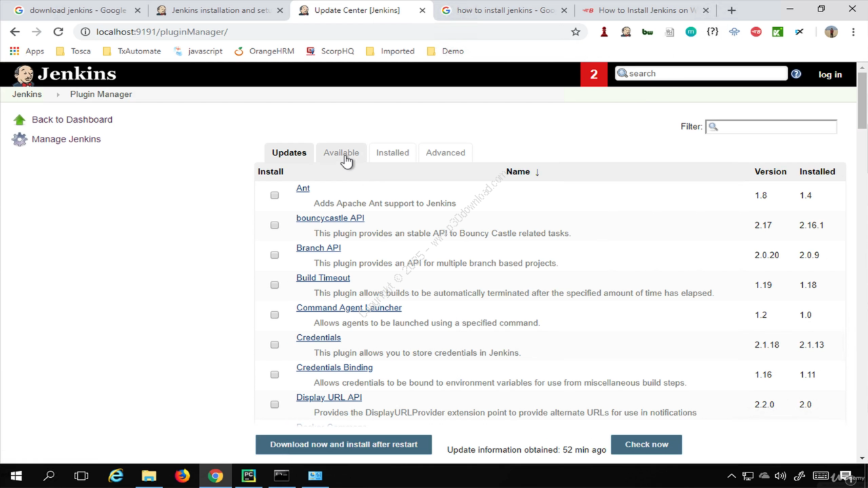Image resolution: width=868 pixels, height=488 pixels.
Task: Tick the Credentials plugin checkbox
Action: pos(275,344)
